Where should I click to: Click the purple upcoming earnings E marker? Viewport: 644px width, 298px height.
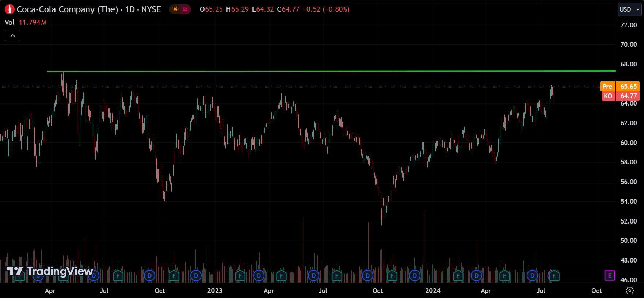tap(610, 276)
